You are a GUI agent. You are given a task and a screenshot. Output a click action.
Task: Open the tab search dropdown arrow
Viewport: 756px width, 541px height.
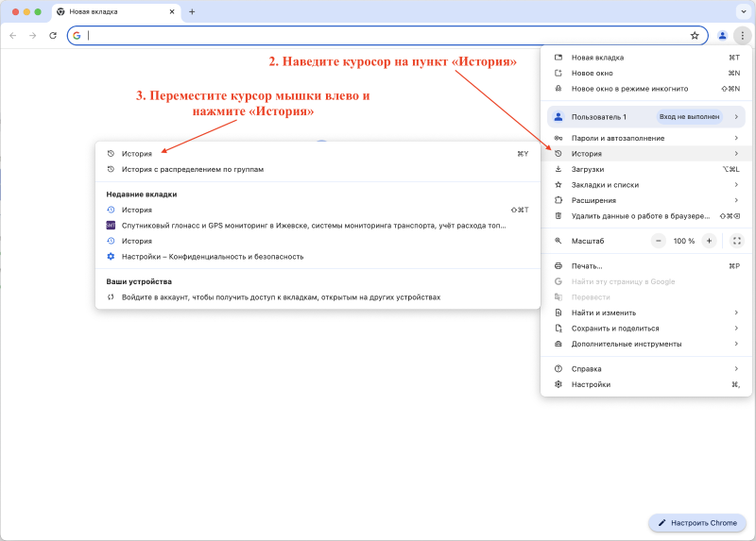(x=744, y=11)
